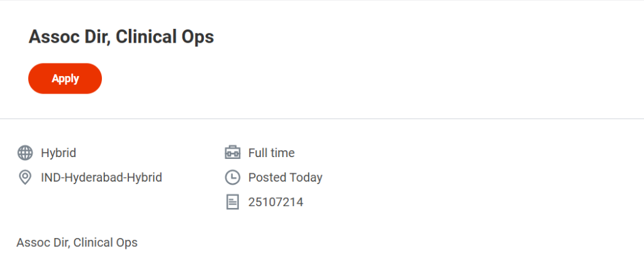
Task: Click the document job-ID icon
Action: 233,202
